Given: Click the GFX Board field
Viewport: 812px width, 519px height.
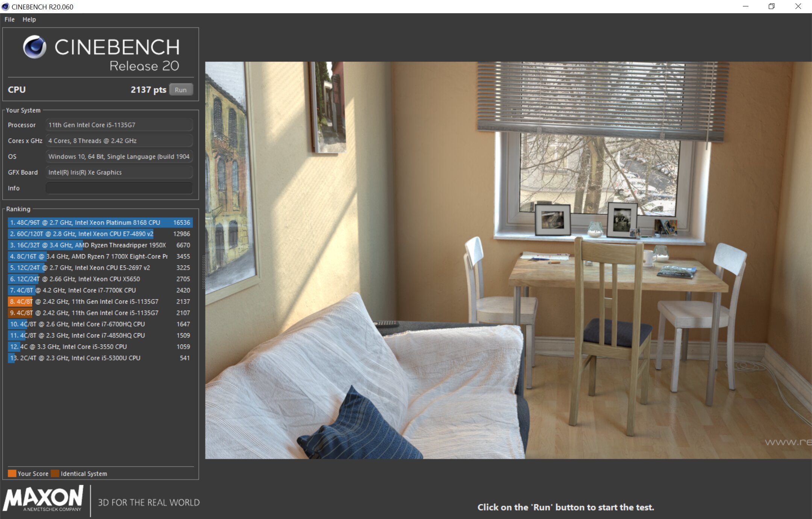Looking at the screenshot, I should coord(119,172).
